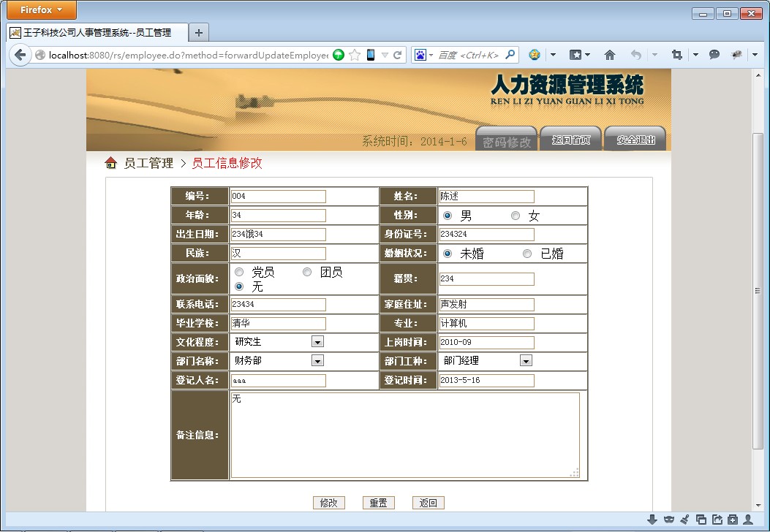Click the share arrow icon in the status bar
This screenshot has height=532, width=770.
click(x=717, y=520)
